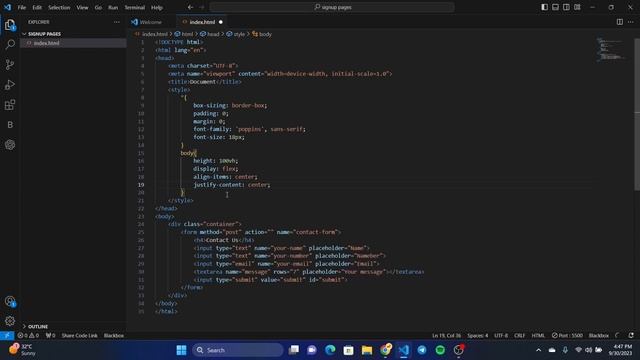This screenshot has width=640, height=360.
Task: Open the Search view in activity bar
Action: 10,44
